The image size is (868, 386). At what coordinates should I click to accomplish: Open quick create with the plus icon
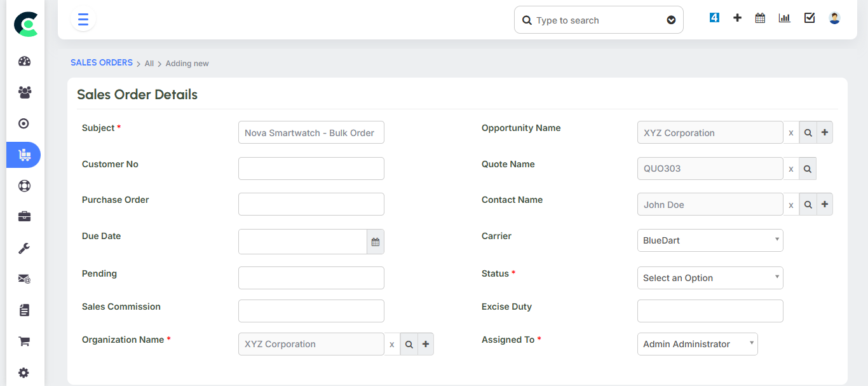pyautogui.click(x=736, y=17)
